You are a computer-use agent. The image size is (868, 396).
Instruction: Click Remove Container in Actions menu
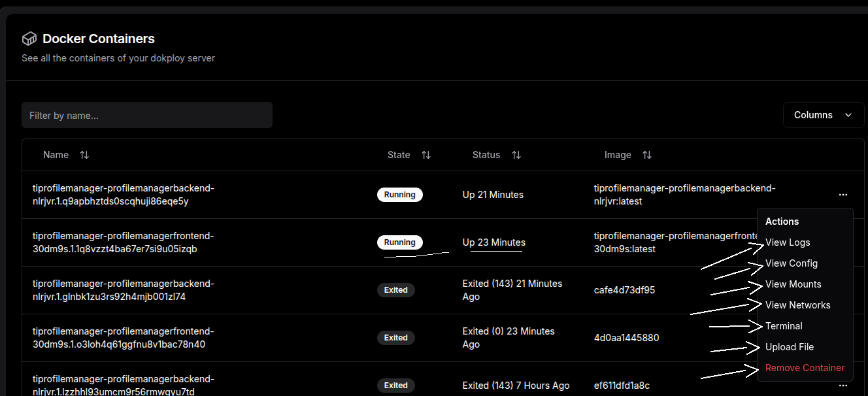(x=805, y=368)
